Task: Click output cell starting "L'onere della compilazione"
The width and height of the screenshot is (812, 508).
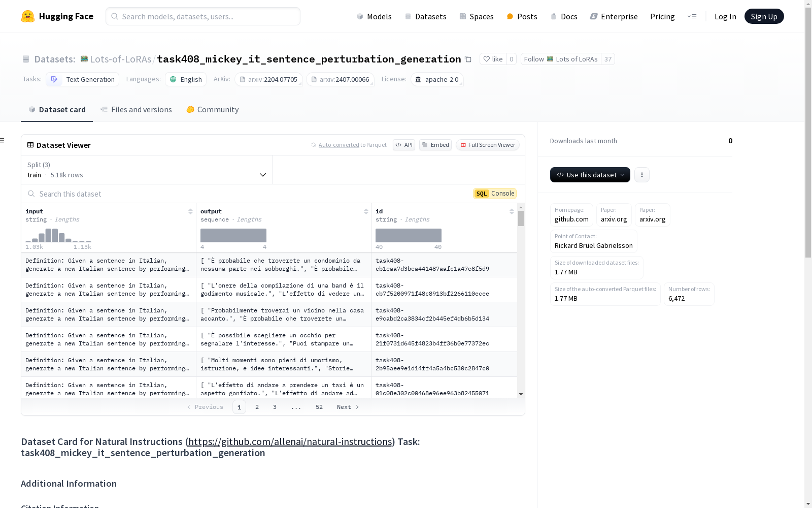Action: pyautogui.click(x=283, y=290)
